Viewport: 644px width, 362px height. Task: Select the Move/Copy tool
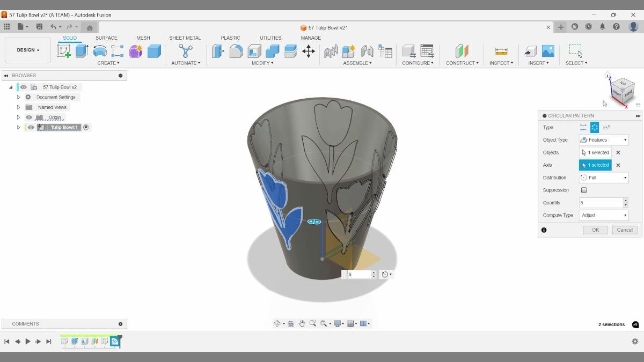309,51
